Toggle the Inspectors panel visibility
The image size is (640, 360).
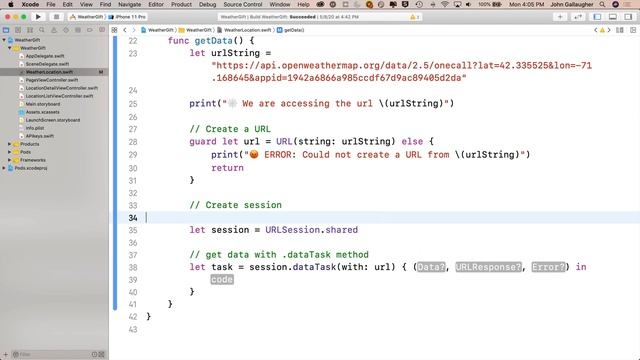[628, 17]
